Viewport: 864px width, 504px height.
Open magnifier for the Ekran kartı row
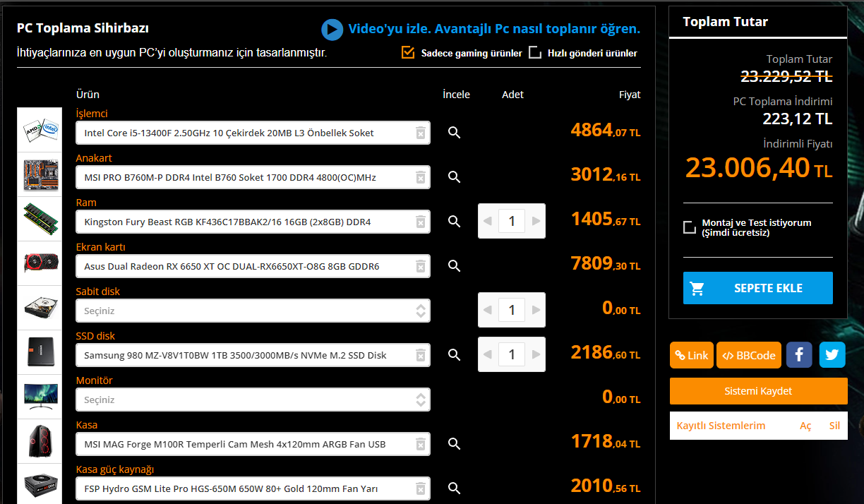[x=455, y=266]
